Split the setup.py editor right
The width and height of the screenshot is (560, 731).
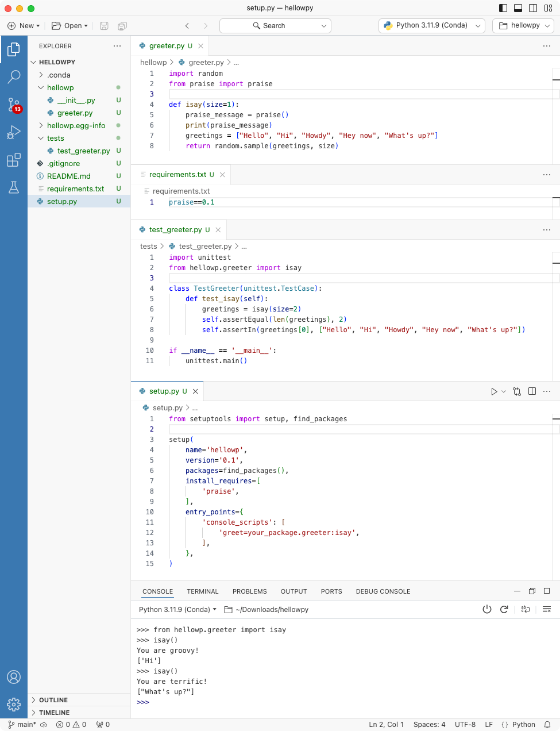pos(532,391)
